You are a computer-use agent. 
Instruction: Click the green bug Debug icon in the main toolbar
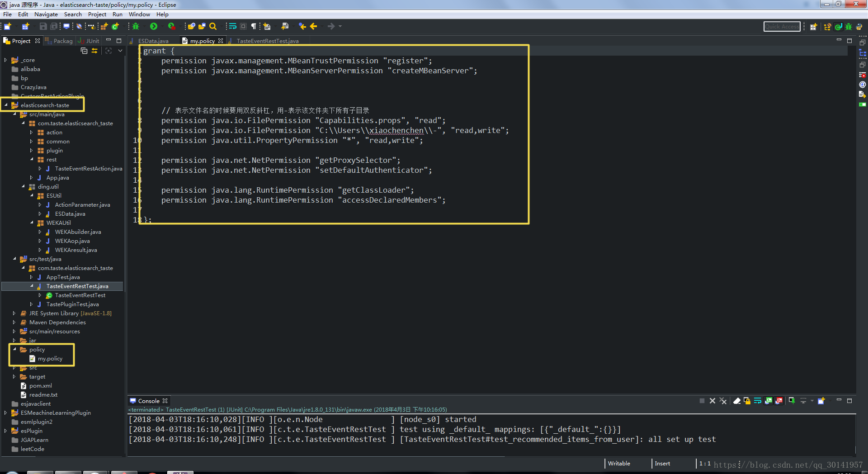(136, 26)
